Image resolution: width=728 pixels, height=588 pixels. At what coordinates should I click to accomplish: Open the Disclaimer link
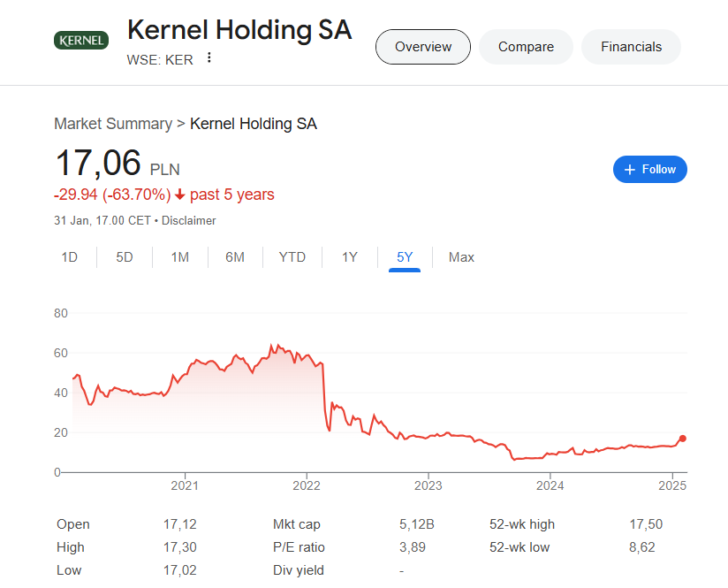coord(188,220)
